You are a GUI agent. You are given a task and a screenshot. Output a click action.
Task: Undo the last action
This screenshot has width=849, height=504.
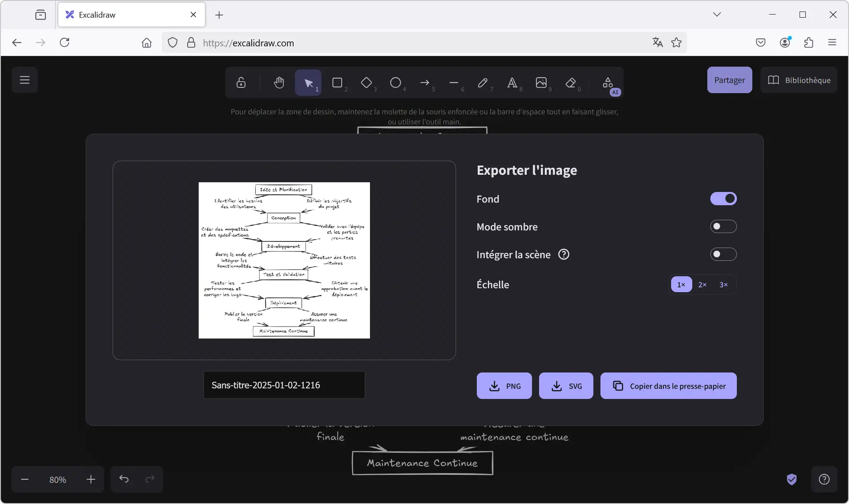click(124, 479)
